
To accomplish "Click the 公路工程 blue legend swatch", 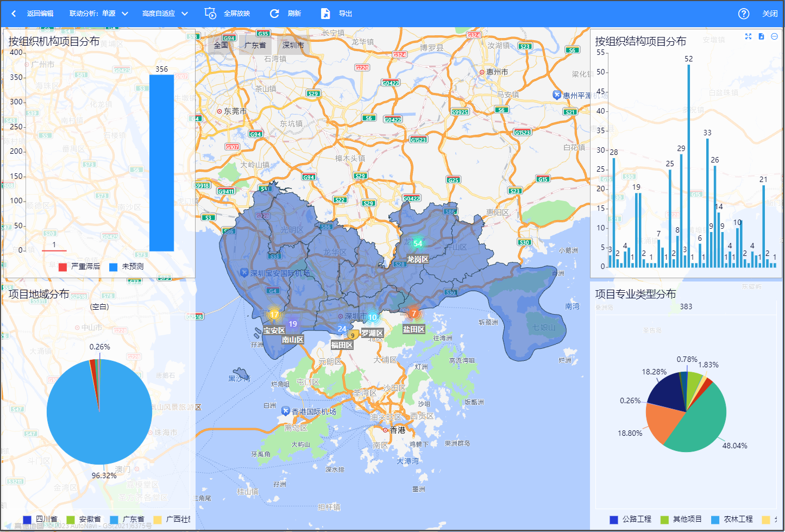I will (614, 520).
